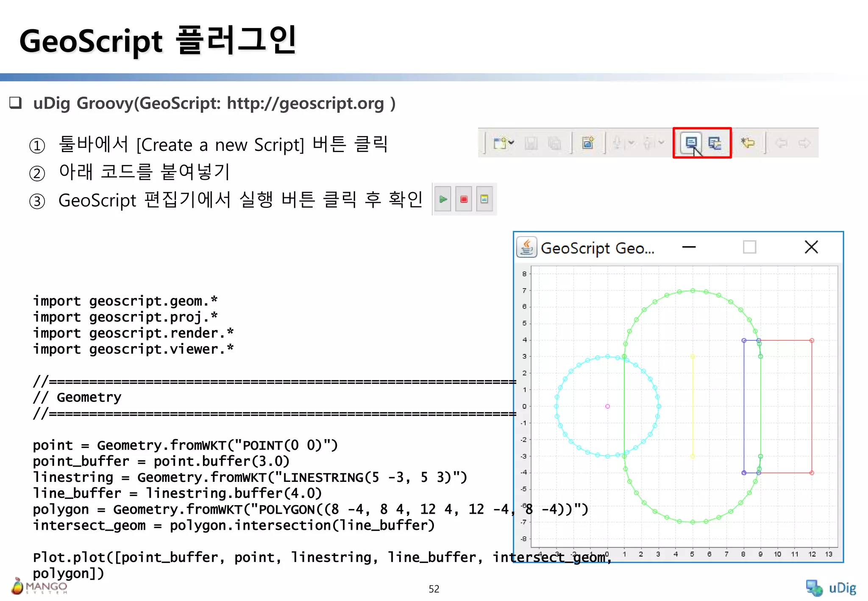Screen dimensions: 868x601
Task: Click the greyed Save disk icon
Action: pyautogui.click(x=531, y=143)
